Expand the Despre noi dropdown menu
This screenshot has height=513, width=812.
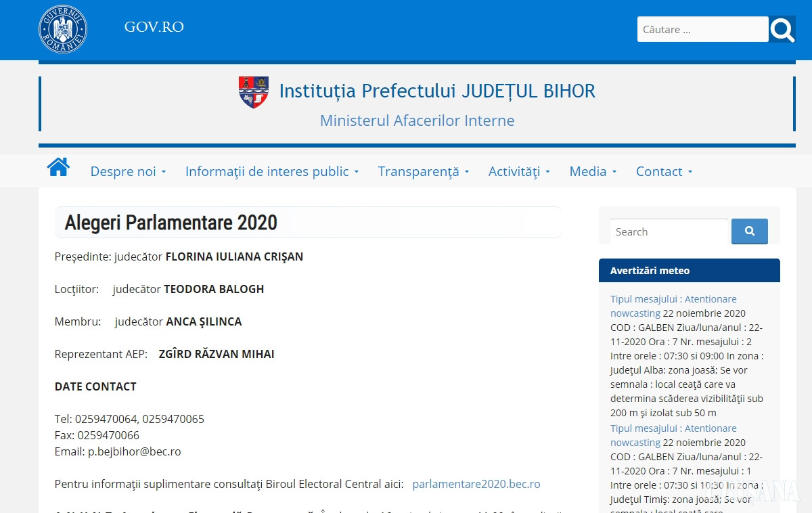tap(128, 172)
